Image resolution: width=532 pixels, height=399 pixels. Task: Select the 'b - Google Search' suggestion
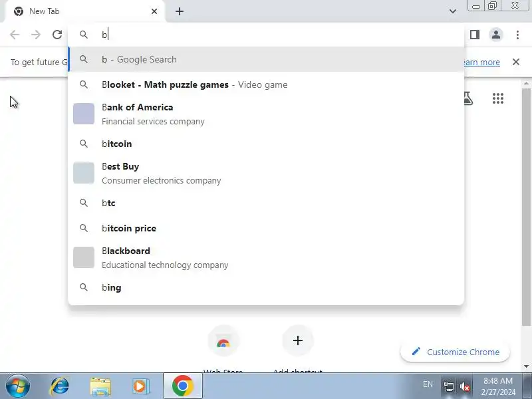pyautogui.click(x=267, y=59)
